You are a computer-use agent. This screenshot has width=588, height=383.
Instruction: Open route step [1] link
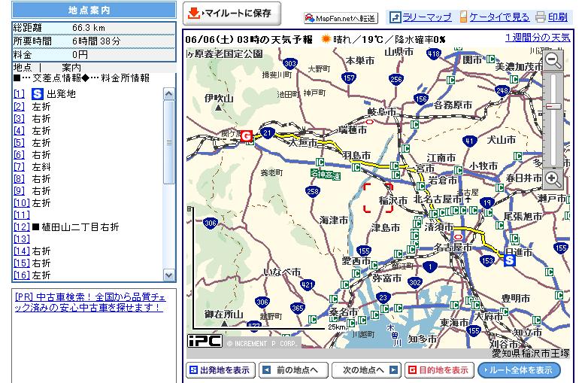19,94
